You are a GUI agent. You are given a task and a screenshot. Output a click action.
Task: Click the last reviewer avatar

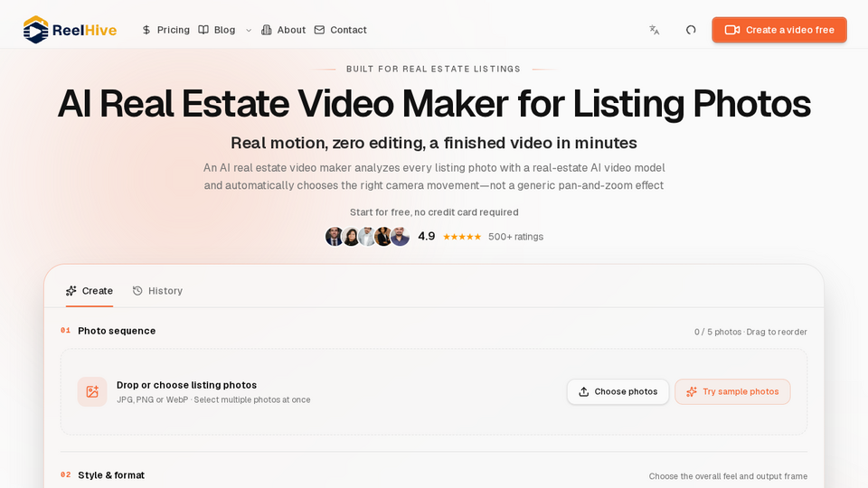(x=400, y=236)
